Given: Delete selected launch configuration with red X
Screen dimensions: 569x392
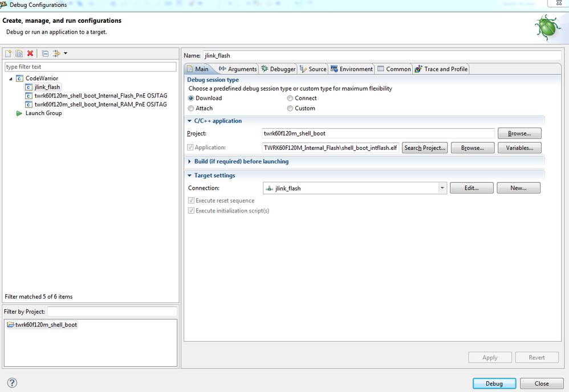Looking at the screenshot, I should click(x=30, y=54).
